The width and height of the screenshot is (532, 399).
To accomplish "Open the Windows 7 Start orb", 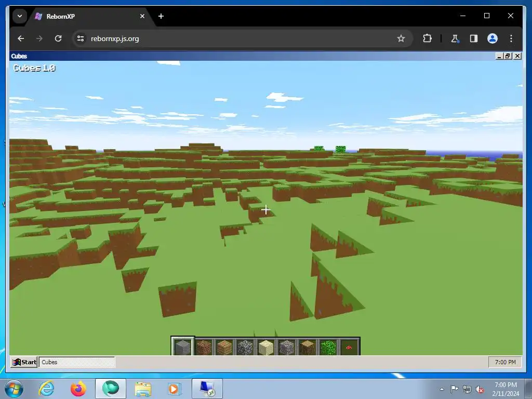I will point(14,389).
